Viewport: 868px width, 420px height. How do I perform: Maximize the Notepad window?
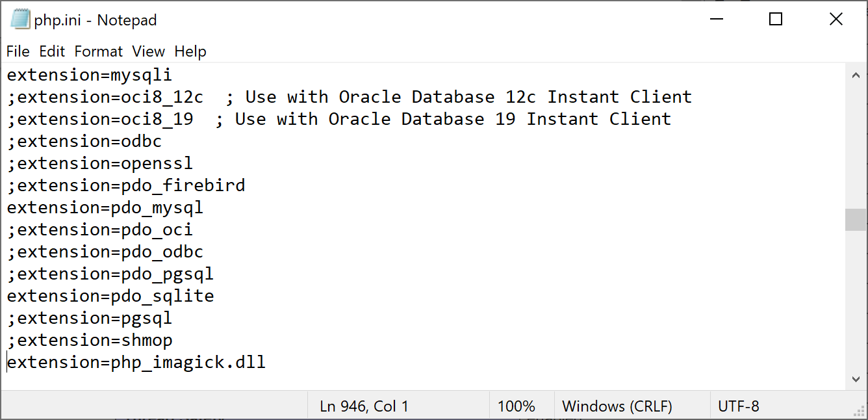coord(775,20)
